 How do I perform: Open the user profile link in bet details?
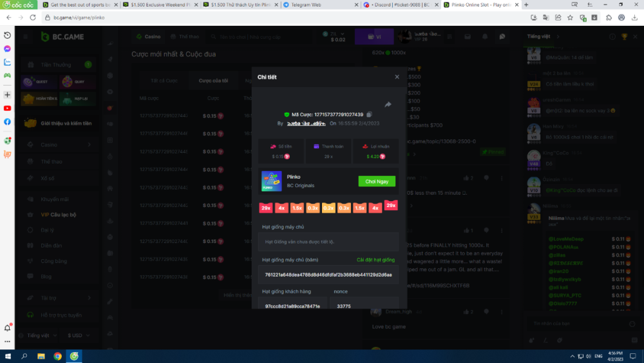(306, 123)
